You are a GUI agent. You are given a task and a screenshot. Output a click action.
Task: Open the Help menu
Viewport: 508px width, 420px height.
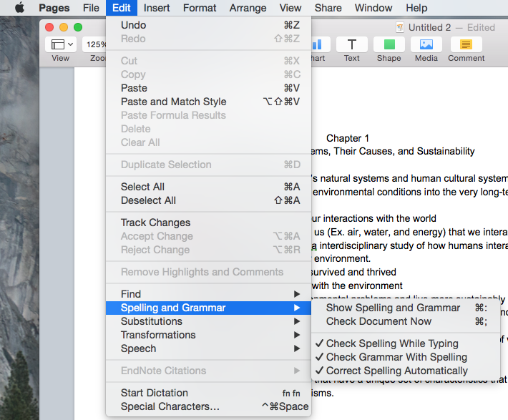[x=416, y=8]
